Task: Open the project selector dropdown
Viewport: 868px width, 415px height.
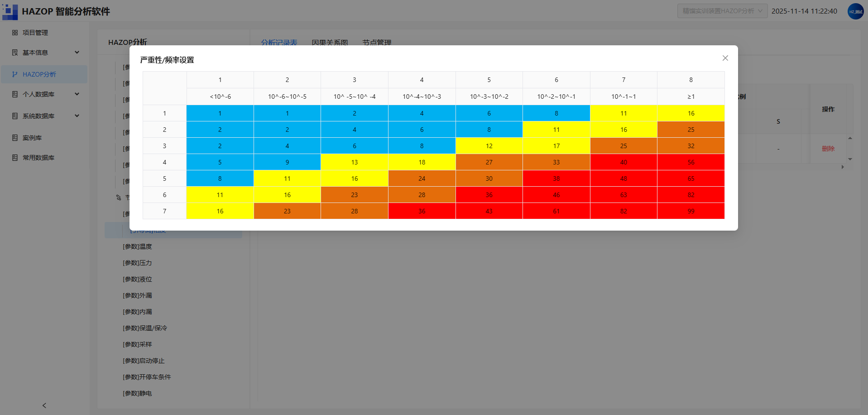Action: [722, 11]
